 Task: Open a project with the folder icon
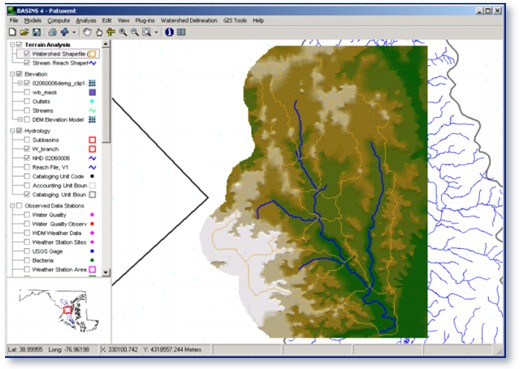tap(24, 32)
